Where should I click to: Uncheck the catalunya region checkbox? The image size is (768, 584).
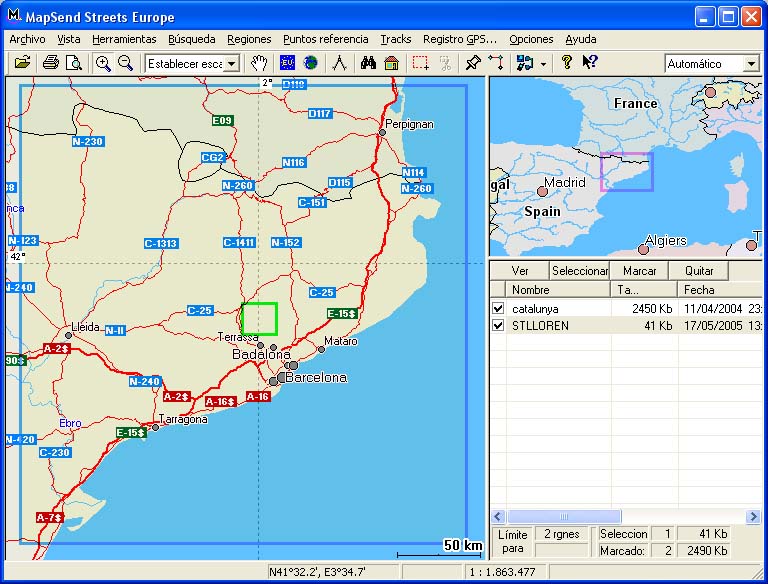[x=498, y=309]
